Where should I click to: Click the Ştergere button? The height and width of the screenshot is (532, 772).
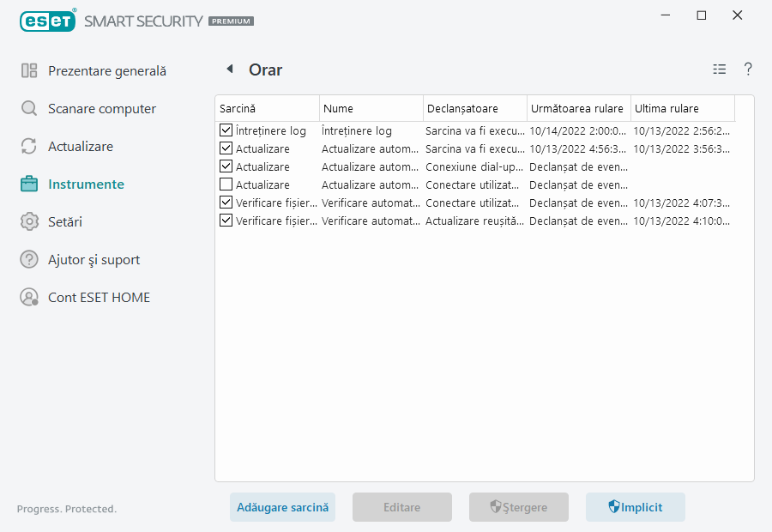518,507
